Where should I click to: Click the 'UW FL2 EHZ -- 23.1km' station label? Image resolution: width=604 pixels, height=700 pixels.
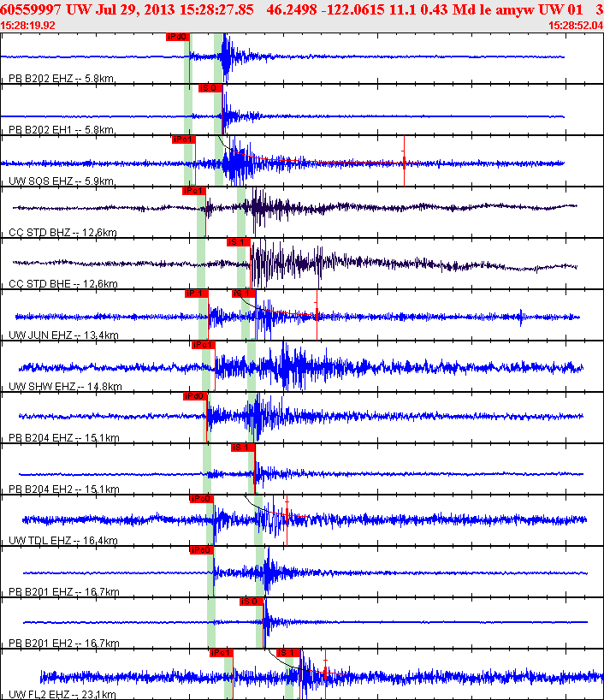pos(62,695)
